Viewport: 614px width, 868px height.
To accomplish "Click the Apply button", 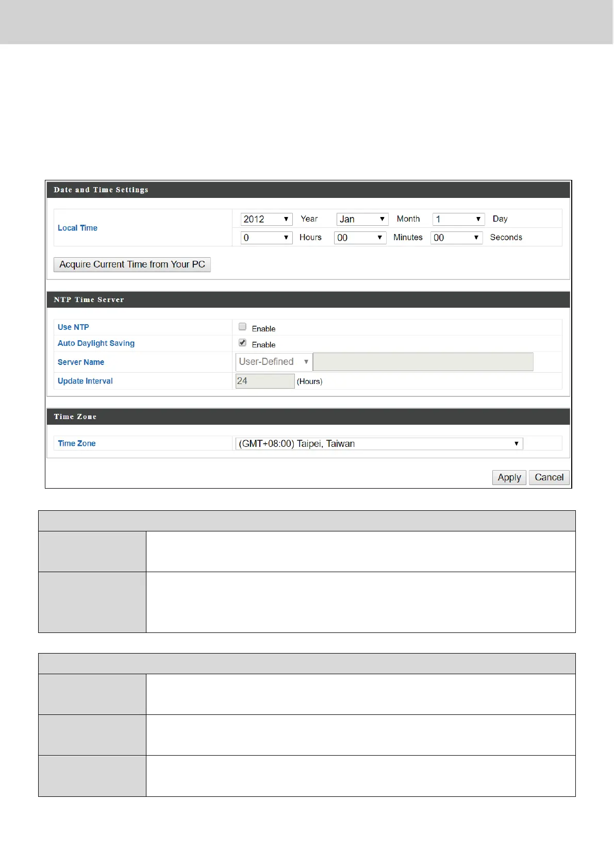I will (509, 477).
